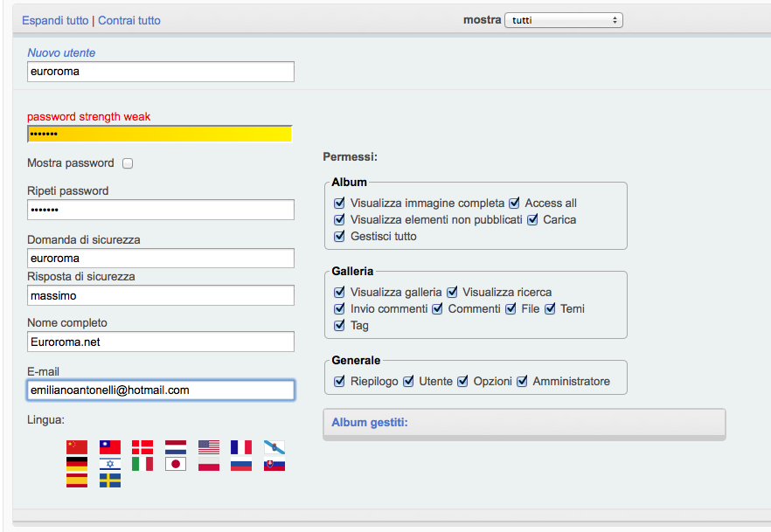Image resolution: width=771 pixels, height=532 pixels.
Task: Enable the Mostra password checkbox
Action: [x=128, y=163]
